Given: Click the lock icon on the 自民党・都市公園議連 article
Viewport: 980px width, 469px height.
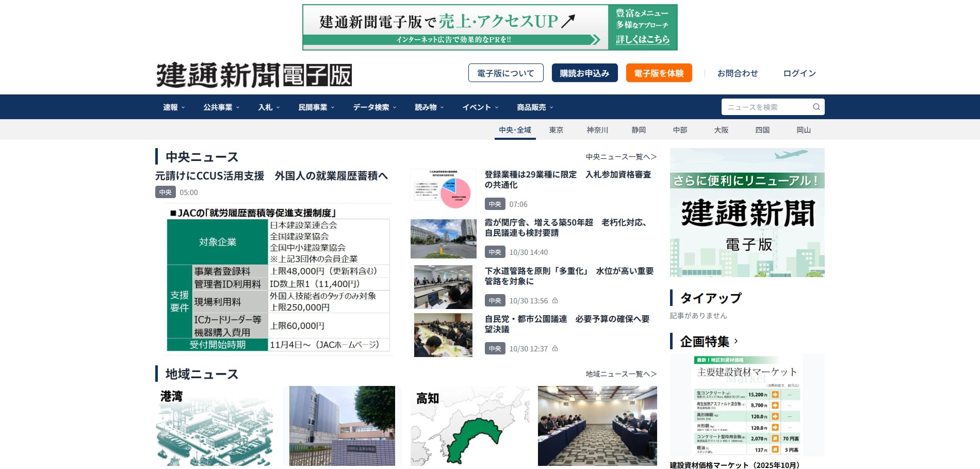Looking at the screenshot, I should (x=554, y=348).
